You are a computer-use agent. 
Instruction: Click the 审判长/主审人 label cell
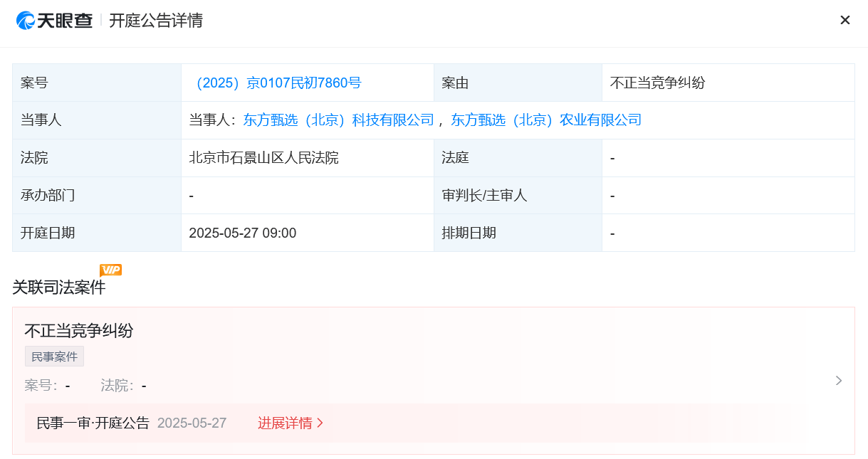click(x=518, y=196)
